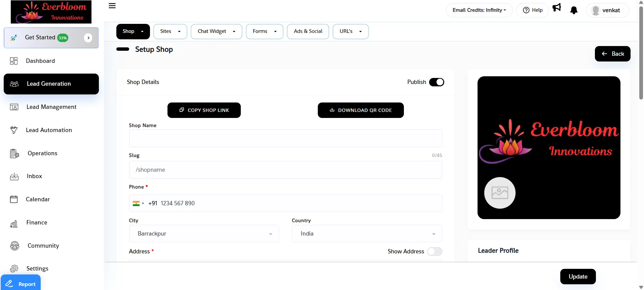
Task: Enable the Show Address toggle
Action: pos(434,252)
